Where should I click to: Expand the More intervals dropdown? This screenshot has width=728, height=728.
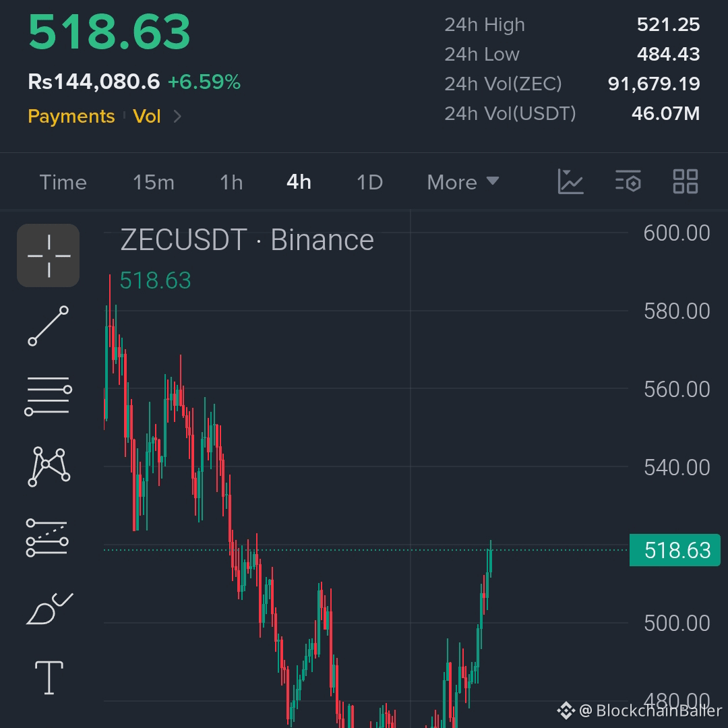click(x=463, y=183)
